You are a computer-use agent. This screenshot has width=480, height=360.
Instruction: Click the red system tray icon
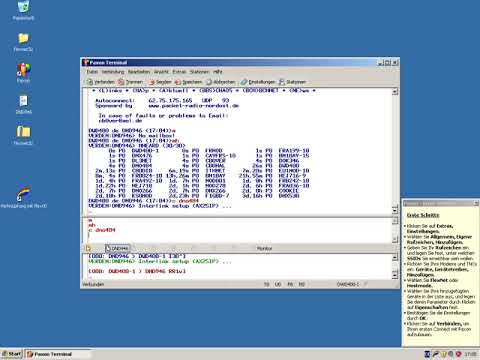[458, 354]
